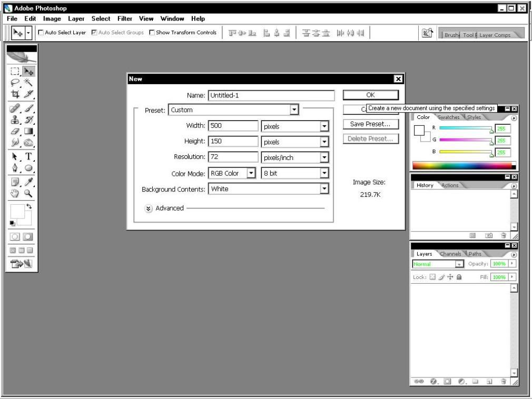Select the Healing Brush tool
Image resolution: width=532 pixels, height=399 pixels.
click(x=15, y=108)
